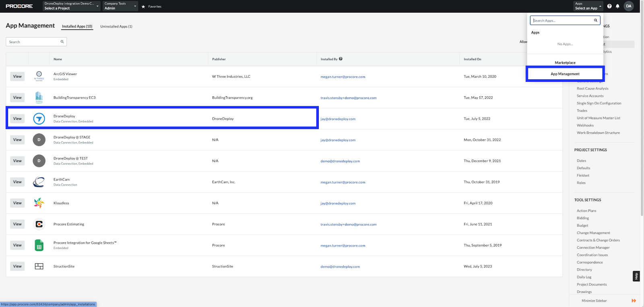
Task: Open Work Breakdown Structure link
Action: [x=598, y=133]
